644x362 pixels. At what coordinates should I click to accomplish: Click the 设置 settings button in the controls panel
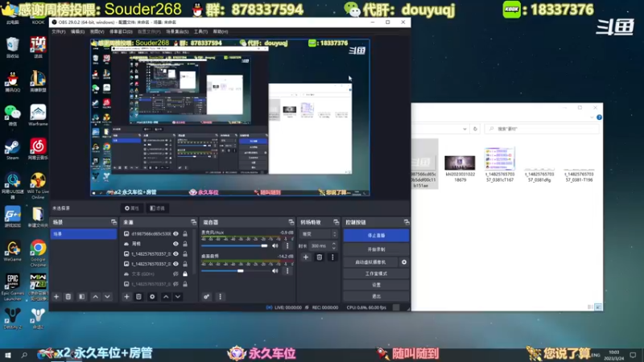point(376,285)
